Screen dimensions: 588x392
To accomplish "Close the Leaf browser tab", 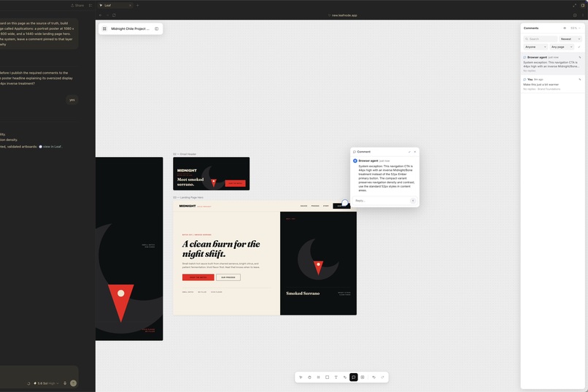I will coord(130,5).
